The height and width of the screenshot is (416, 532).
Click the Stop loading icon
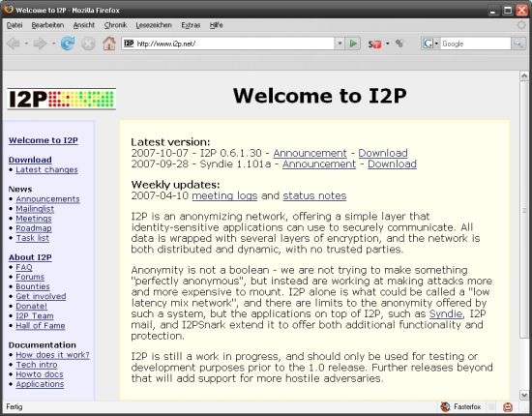pos(88,44)
